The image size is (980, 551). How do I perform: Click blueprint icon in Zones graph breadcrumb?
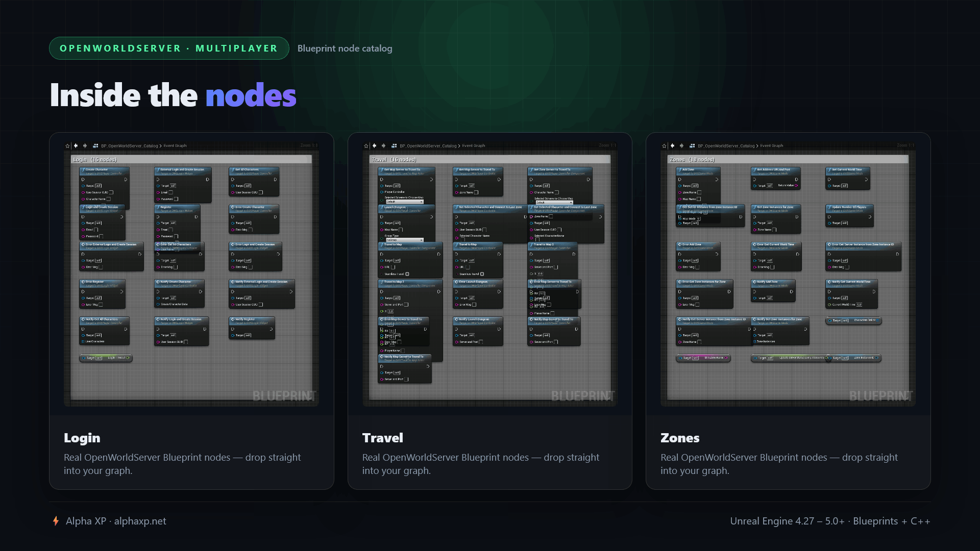point(692,146)
